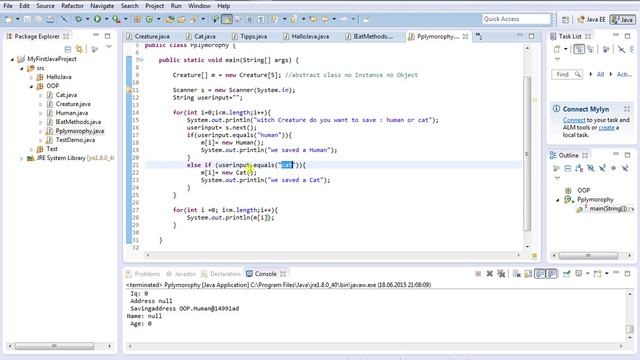
Task: Click Remove All Terminated Launches in Console
Action: [501, 273]
